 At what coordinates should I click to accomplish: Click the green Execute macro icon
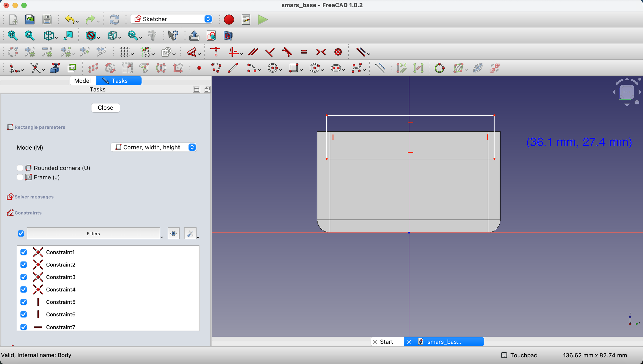[x=263, y=19]
